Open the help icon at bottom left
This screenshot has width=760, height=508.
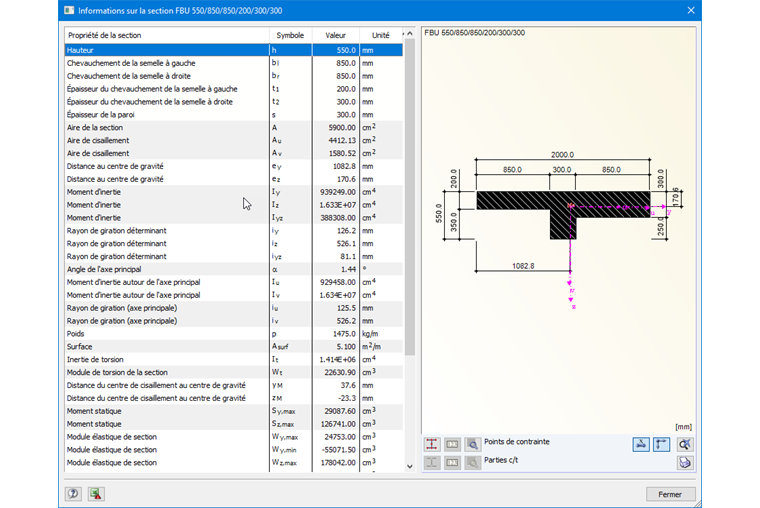point(73,494)
